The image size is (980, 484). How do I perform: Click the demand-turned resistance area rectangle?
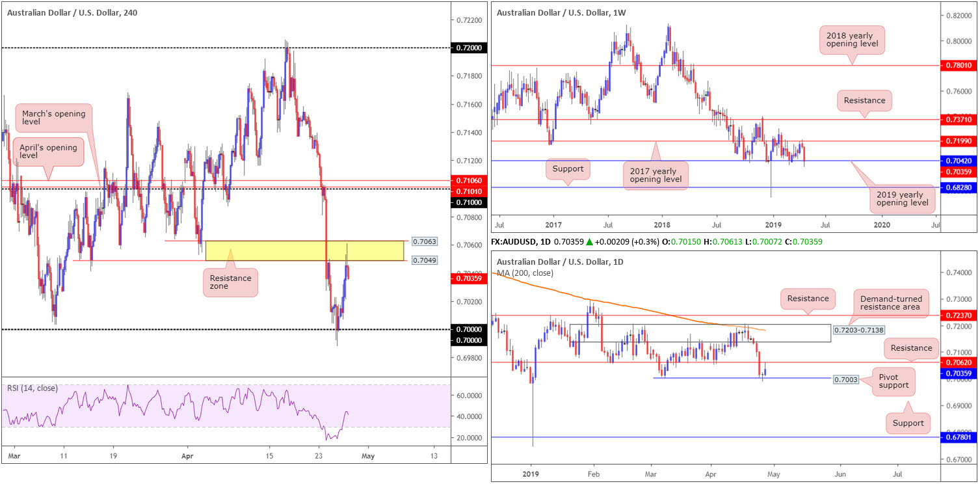pyautogui.click(x=700, y=333)
